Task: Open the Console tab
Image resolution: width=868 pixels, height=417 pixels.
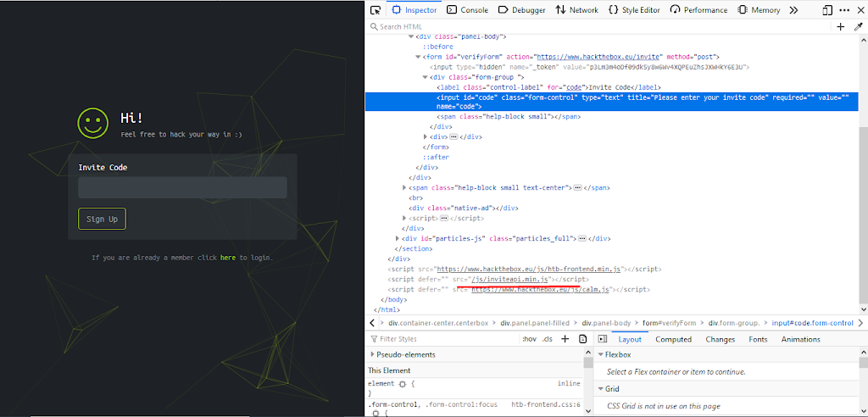Action: (x=468, y=10)
